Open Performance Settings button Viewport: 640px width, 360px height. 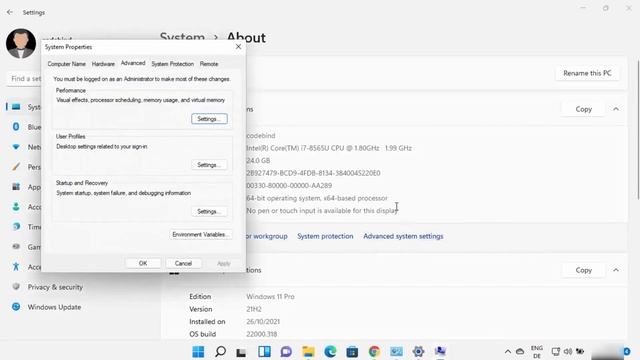tap(209, 119)
